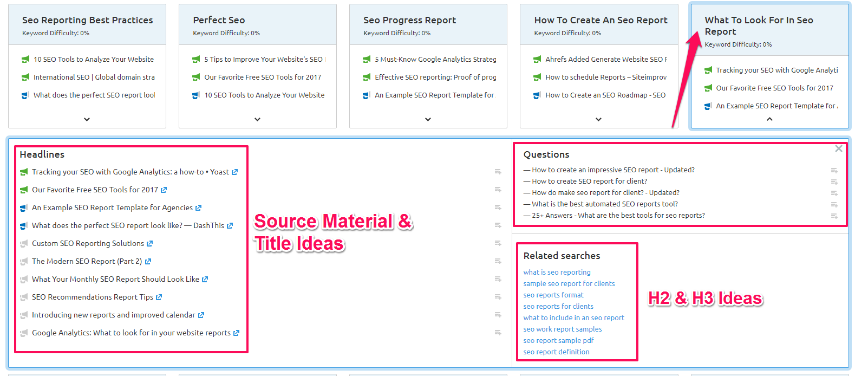
Task: Open 'What Your Monthly SEO Report Should Look Like'
Action: click(x=115, y=280)
